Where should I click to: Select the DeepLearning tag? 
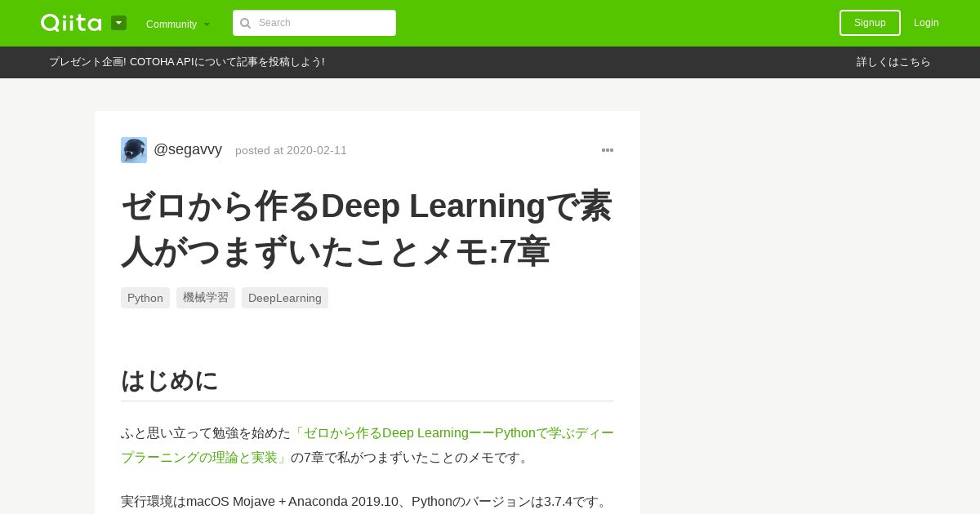click(285, 298)
